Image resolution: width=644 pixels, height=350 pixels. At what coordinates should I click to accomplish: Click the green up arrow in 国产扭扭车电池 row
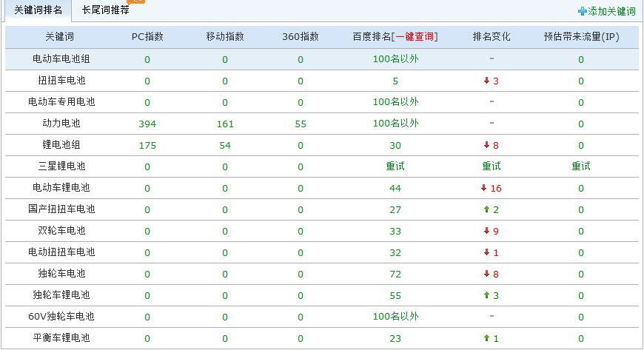click(486, 209)
